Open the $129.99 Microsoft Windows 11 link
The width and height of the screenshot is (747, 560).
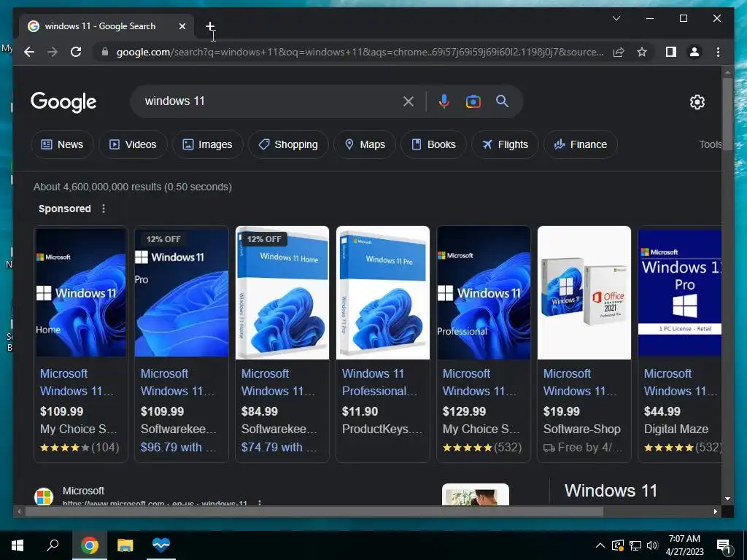tap(480, 382)
